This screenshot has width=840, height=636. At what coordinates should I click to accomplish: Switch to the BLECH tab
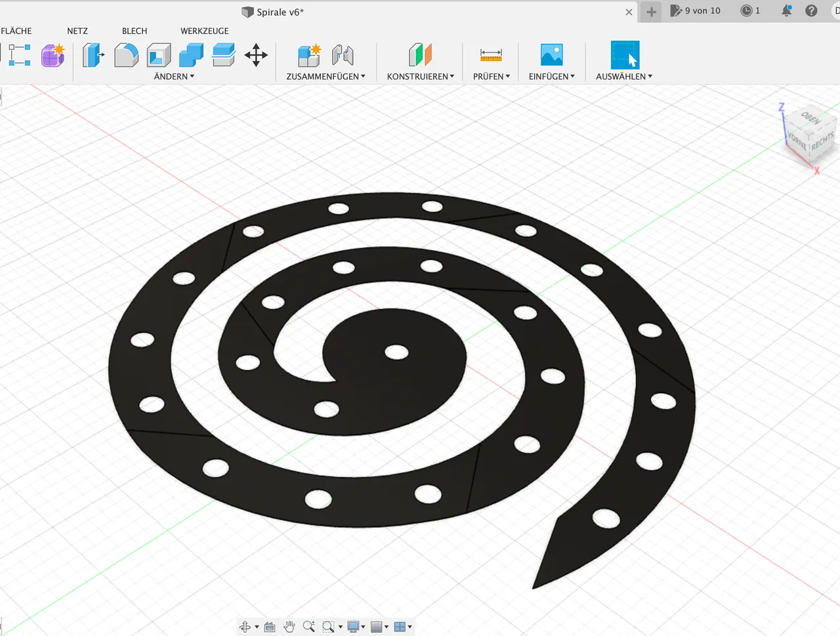(135, 31)
